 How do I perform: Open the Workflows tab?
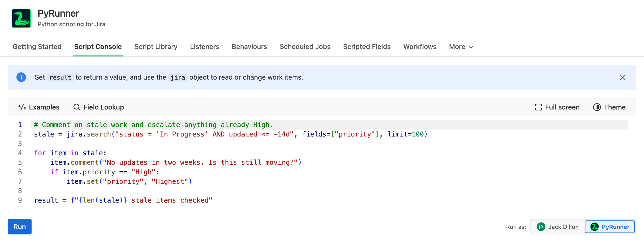coord(420,47)
